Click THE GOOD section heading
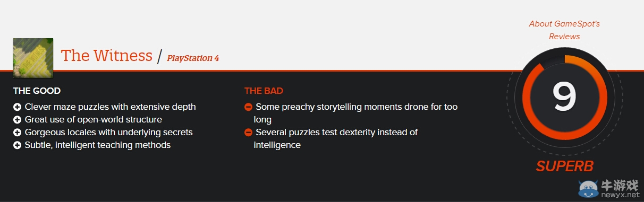Viewport: 644px width, 202px height. [x=37, y=91]
